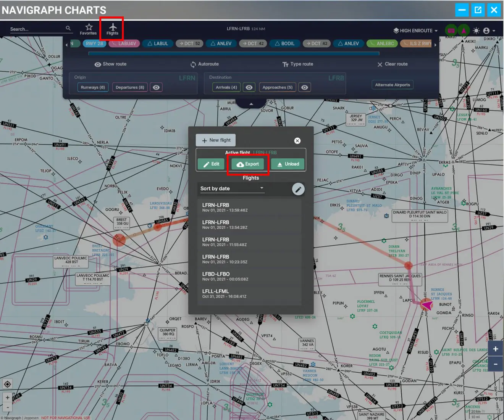Screen dimensions: 504x420
Task: Toggle the aircraft position arrow icon
Action: point(464,31)
